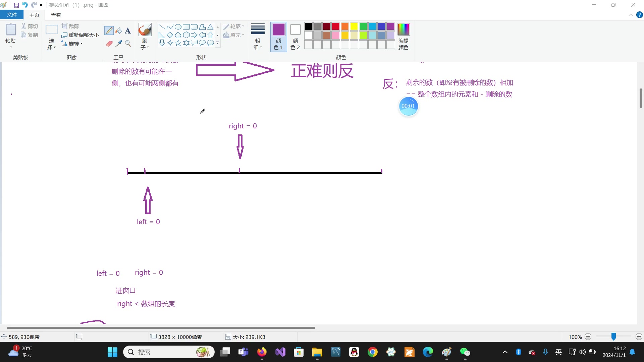Click the Resize (重新调整大小) button
This screenshot has height=362, width=644.
[80, 35]
